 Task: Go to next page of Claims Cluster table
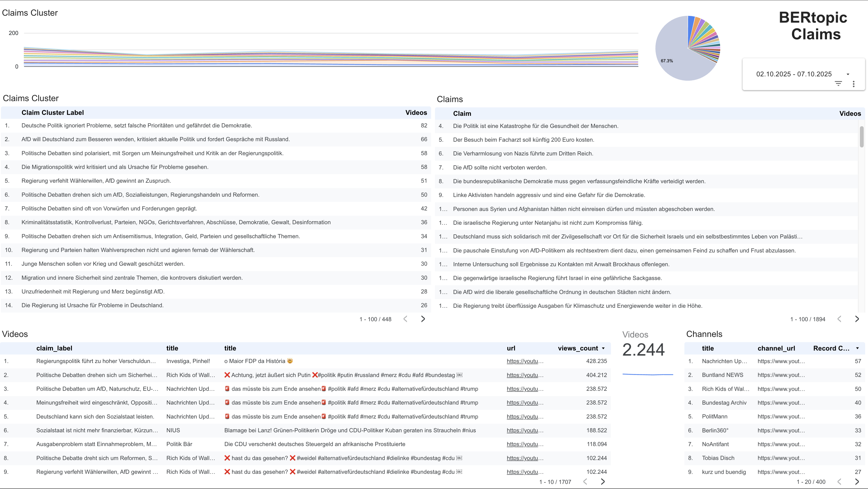click(423, 319)
